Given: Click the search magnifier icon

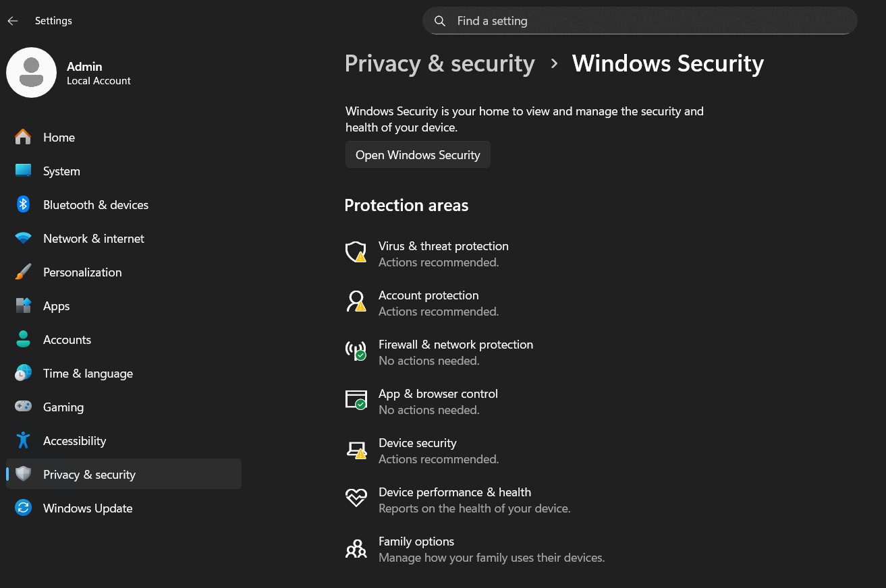Looking at the screenshot, I should (x=440, y=21).
